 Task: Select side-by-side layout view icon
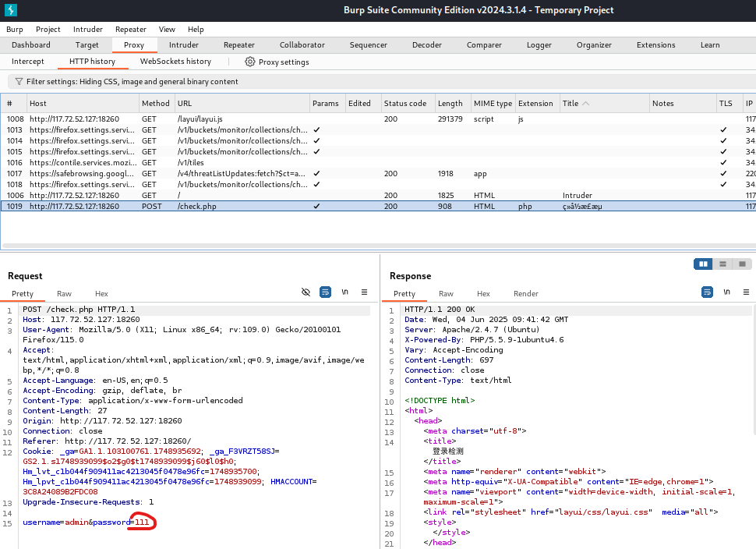point(703,264)
